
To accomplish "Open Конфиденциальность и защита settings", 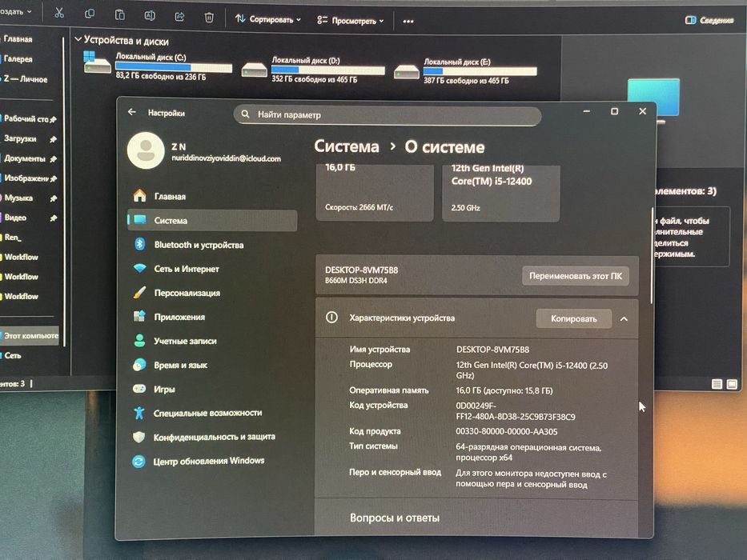I will pyautogui.click(x=212, y=437).
